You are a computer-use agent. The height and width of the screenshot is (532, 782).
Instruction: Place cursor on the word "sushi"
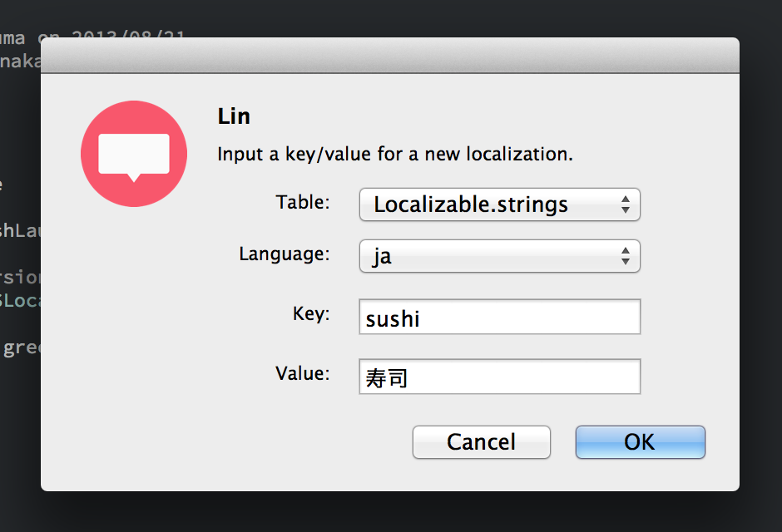393,318
